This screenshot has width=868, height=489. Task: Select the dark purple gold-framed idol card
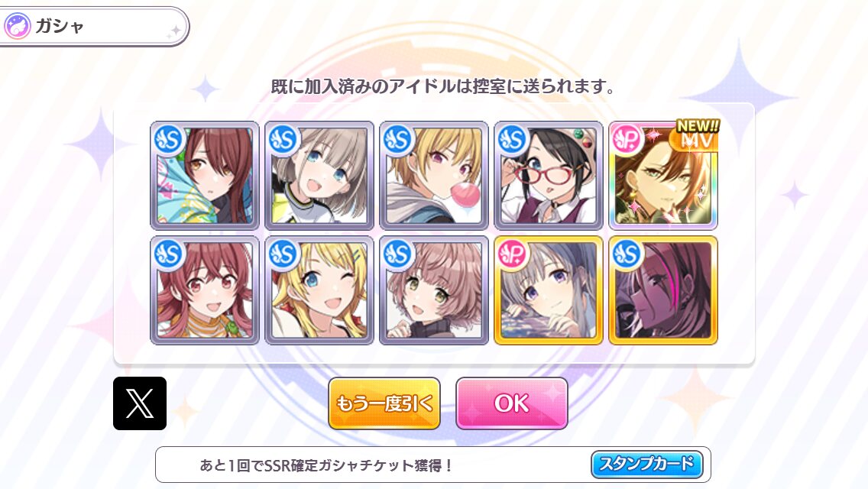coord(663,290)
